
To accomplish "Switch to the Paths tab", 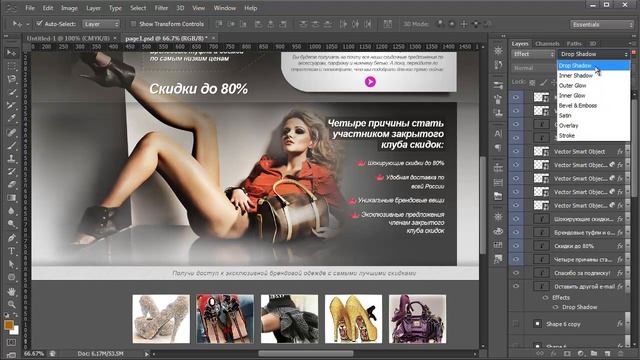I will (x=573, y=44).
